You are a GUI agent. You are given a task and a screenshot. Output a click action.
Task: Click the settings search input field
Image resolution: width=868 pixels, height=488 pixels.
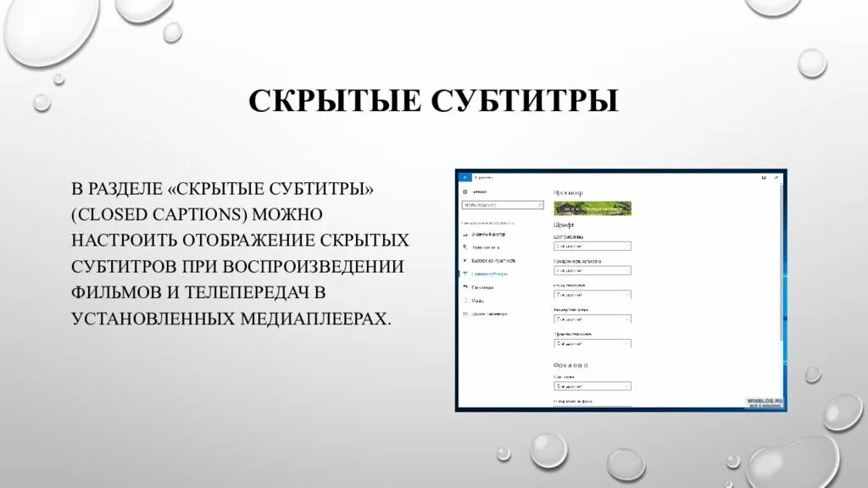coord(503,205)
